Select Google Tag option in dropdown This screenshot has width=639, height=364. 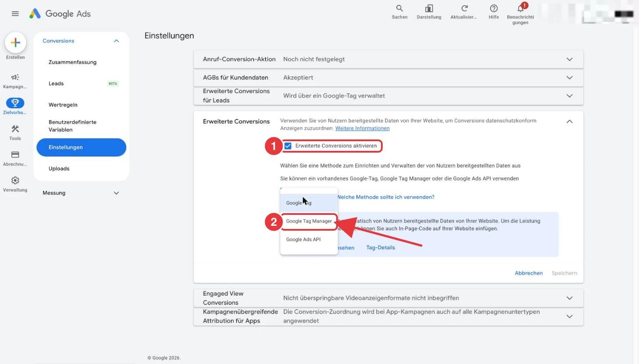[x=309, y=203]
